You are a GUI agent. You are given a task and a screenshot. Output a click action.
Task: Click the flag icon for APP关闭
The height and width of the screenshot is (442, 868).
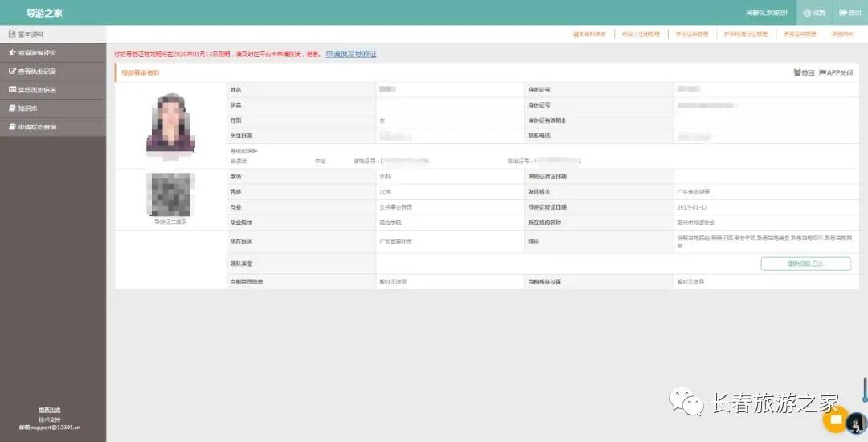822,72
